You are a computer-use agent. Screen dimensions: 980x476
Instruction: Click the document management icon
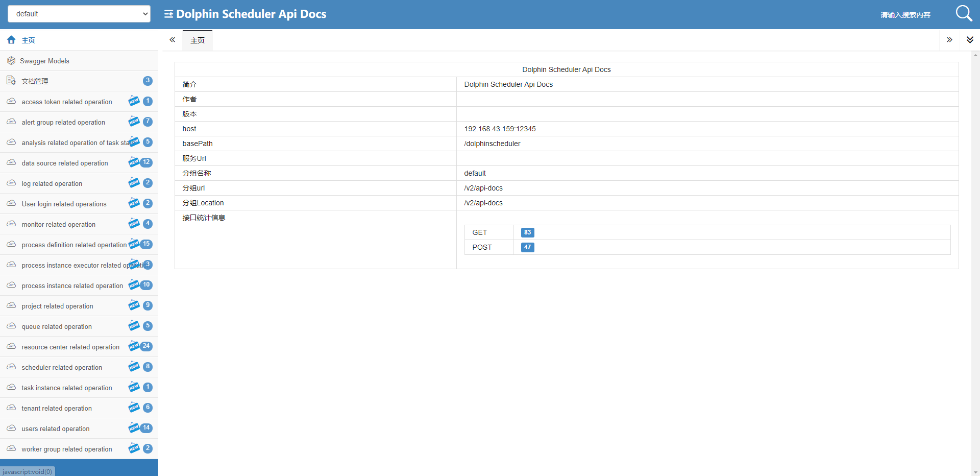[11, 81]
